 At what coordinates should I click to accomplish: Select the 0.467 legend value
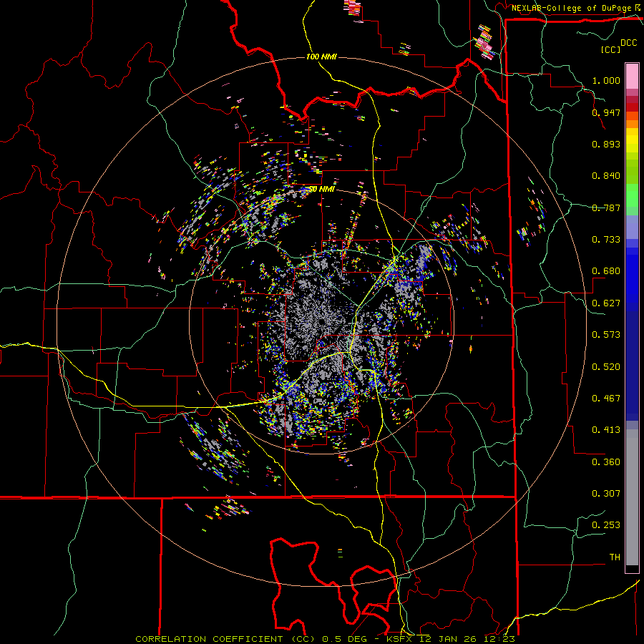(x=606, y=399)
